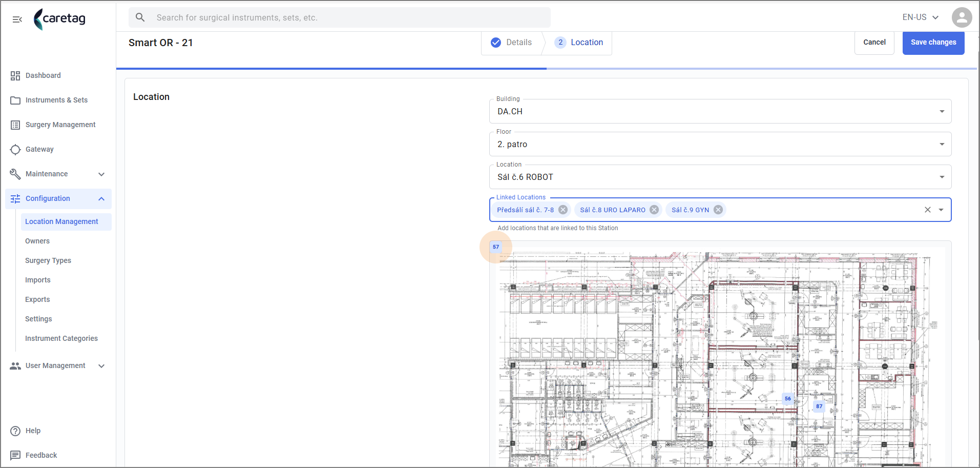Go to the Details step
Viewport: 980px width, 468px height.
pyautogui.click(x=511, y=43)
